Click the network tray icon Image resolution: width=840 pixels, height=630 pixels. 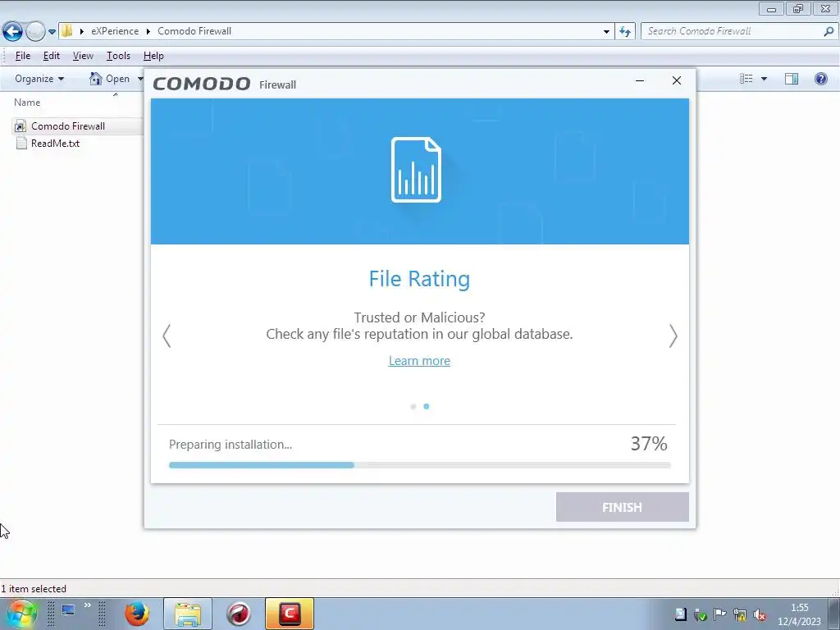740,615
